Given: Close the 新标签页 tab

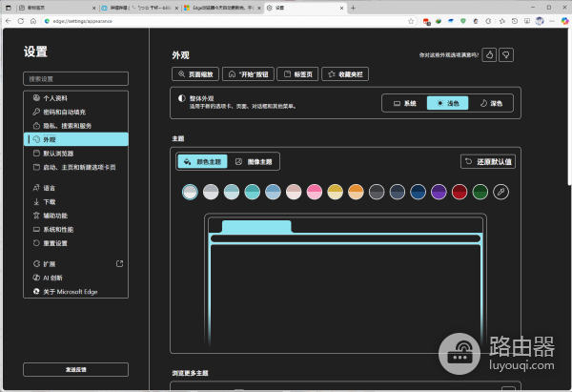Looking at the screenshot, I should tap(93, 8).
